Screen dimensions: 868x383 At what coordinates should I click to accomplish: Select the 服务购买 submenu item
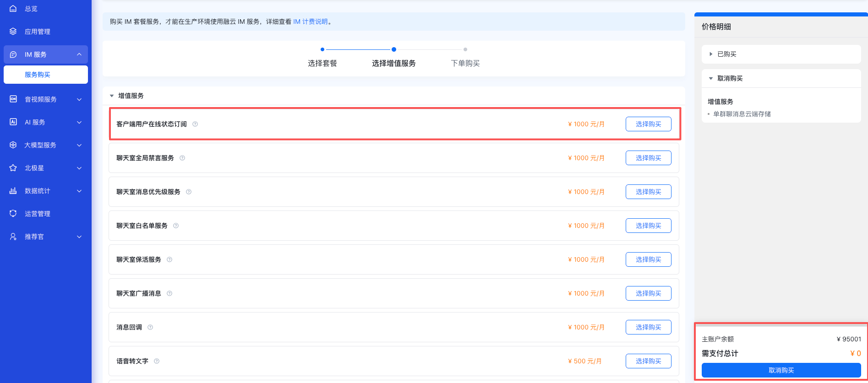[46, 75]
